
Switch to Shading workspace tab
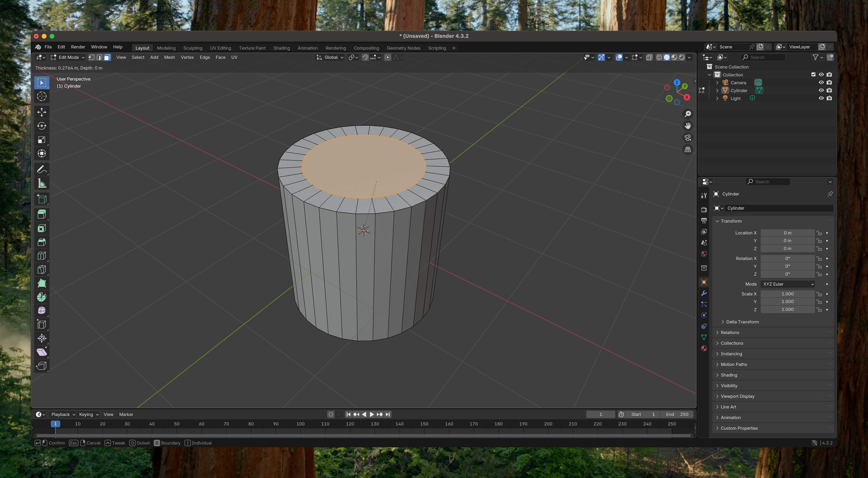(281, 48)
